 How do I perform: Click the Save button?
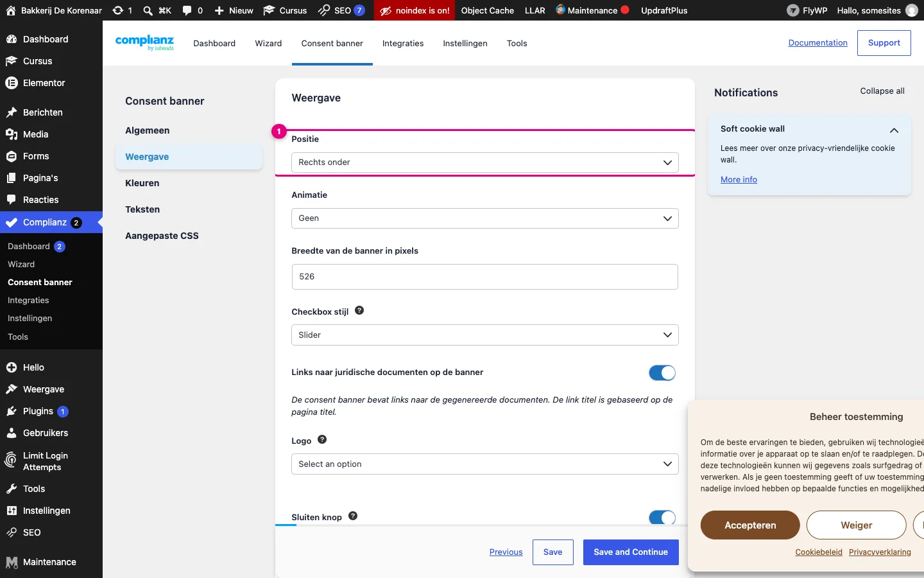pos(552,552)
